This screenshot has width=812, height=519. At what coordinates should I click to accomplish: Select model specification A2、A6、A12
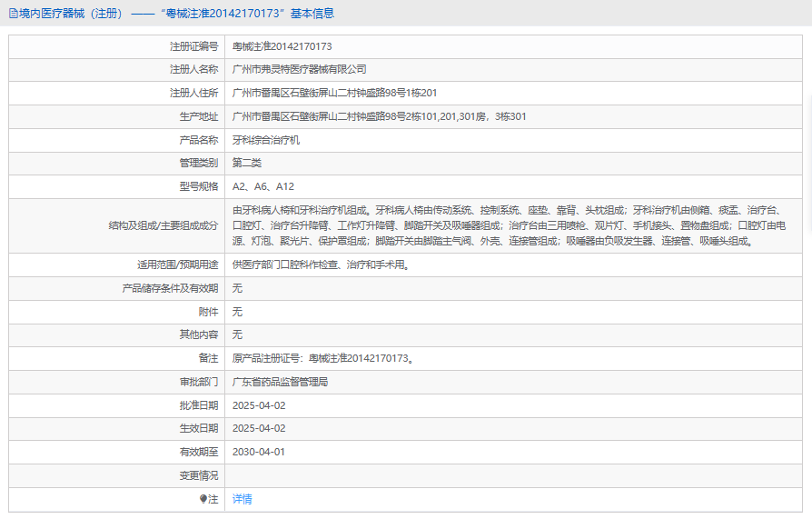point(263,186)
